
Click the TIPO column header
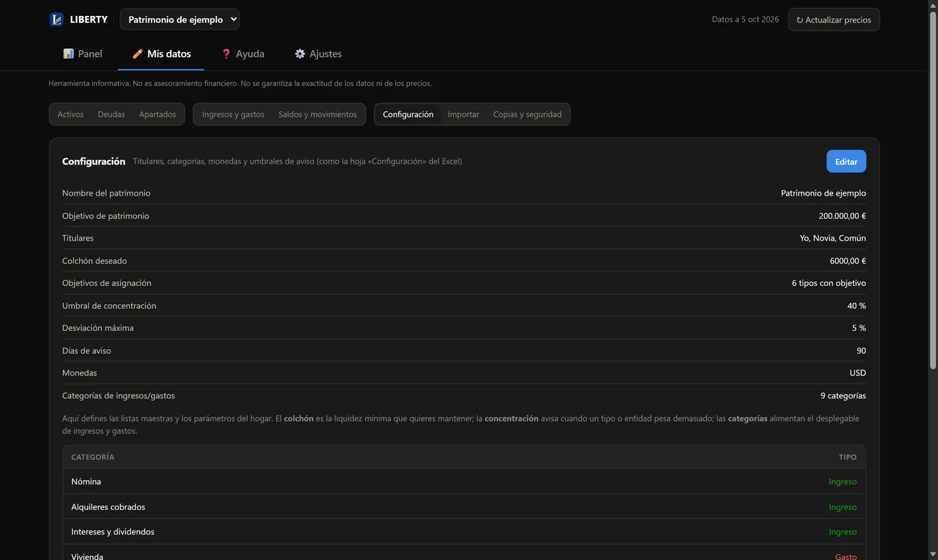tap(848, 457)
